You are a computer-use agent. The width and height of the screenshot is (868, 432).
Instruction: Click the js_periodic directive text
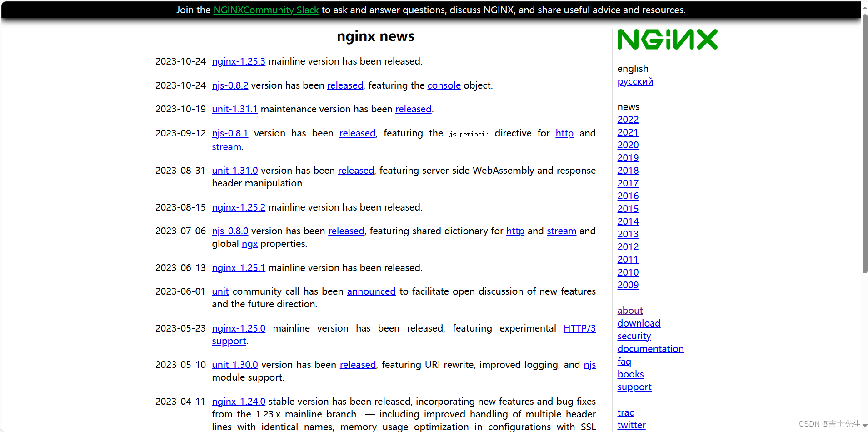point(469,134)
